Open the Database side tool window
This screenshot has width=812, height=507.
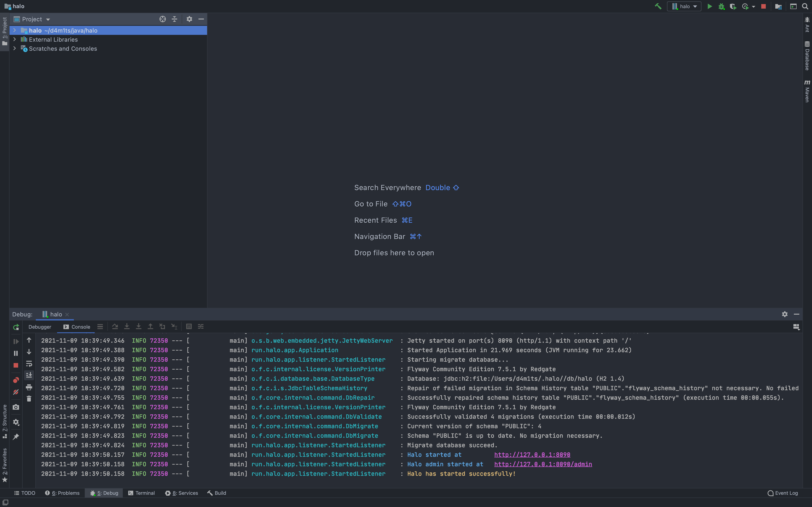click(807, 56)
